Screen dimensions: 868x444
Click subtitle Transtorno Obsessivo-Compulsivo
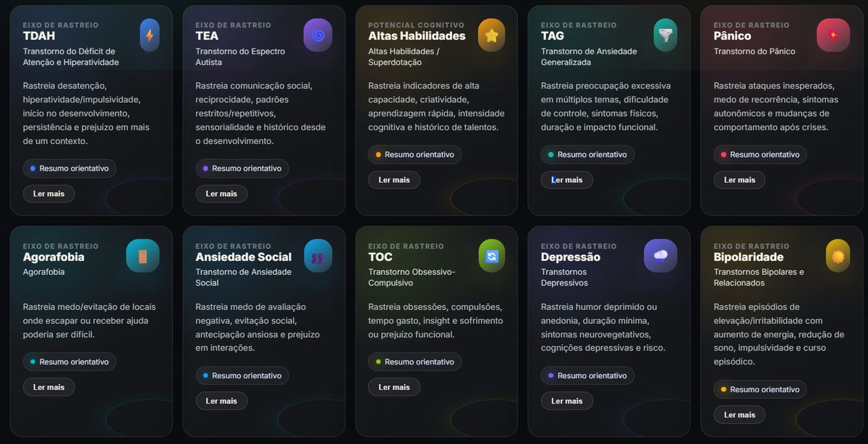pos(412,278)
